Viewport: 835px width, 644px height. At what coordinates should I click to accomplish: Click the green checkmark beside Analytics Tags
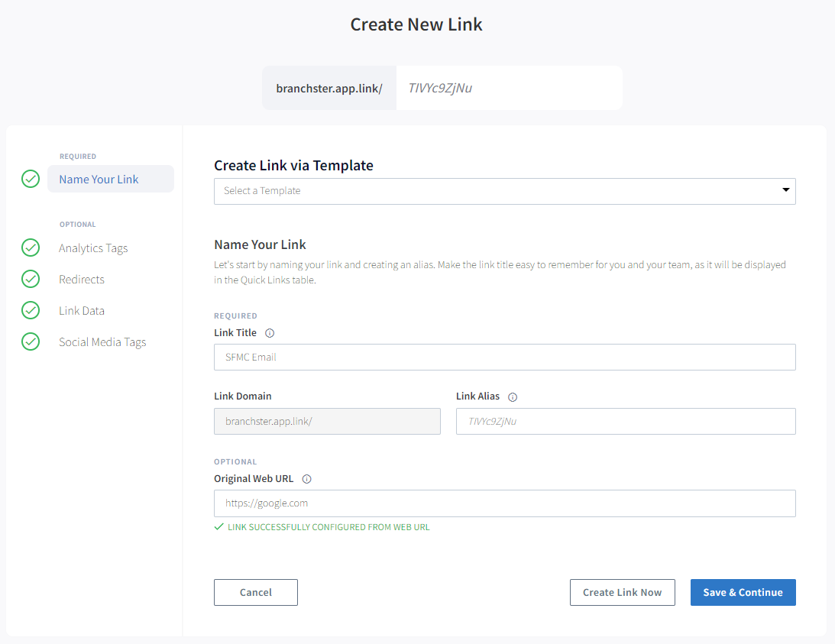[x=31, y=248]
